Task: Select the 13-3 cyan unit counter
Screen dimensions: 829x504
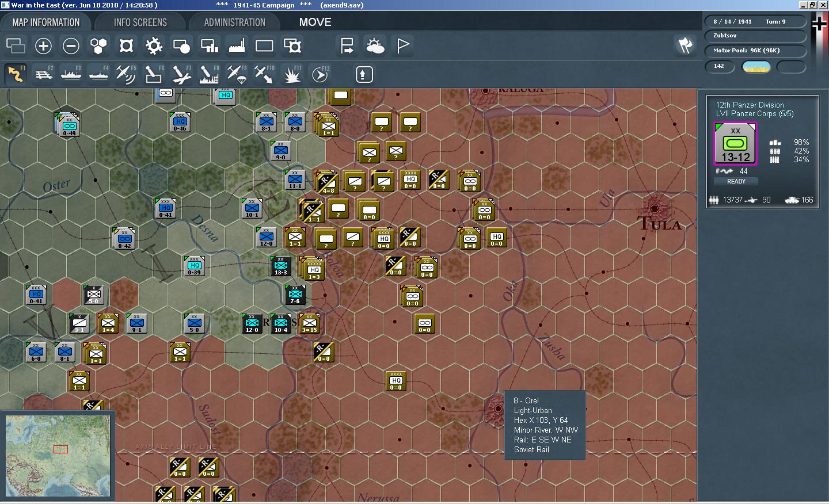Action: click(280, 266)
